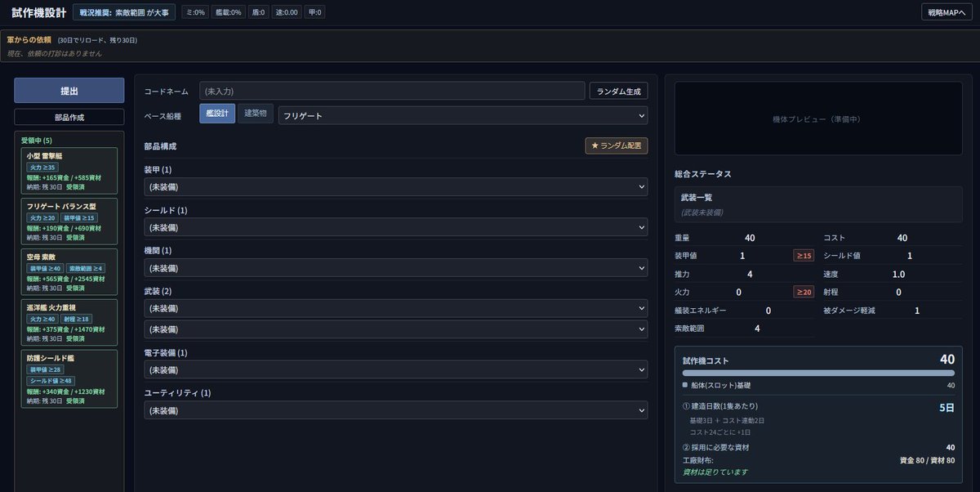This screenshot has height=492, width=980.
Task: Click the 装甲値 ≥28 requirement tag
Action: [x=45, y=369]
